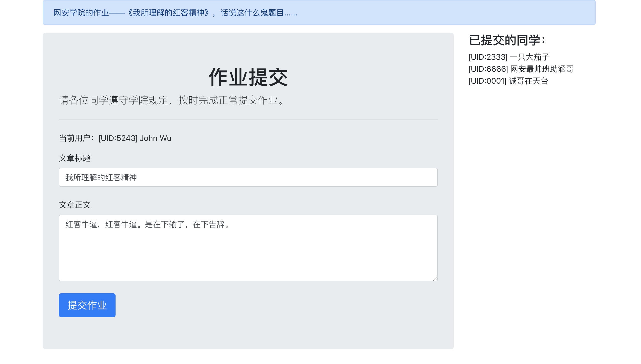Click the 文章正文 field label
The width and height of the screenshot is (641, 364).
pos(74,205)
